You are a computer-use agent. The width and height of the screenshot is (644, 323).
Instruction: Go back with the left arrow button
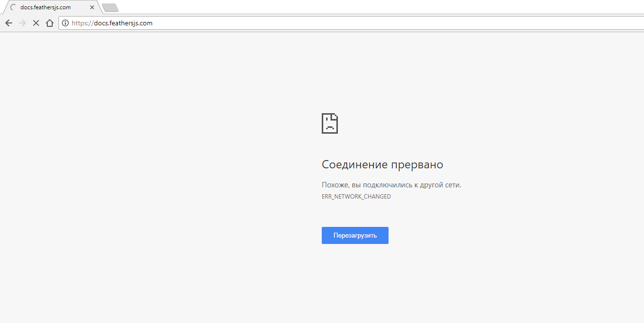tap(9, 23)
